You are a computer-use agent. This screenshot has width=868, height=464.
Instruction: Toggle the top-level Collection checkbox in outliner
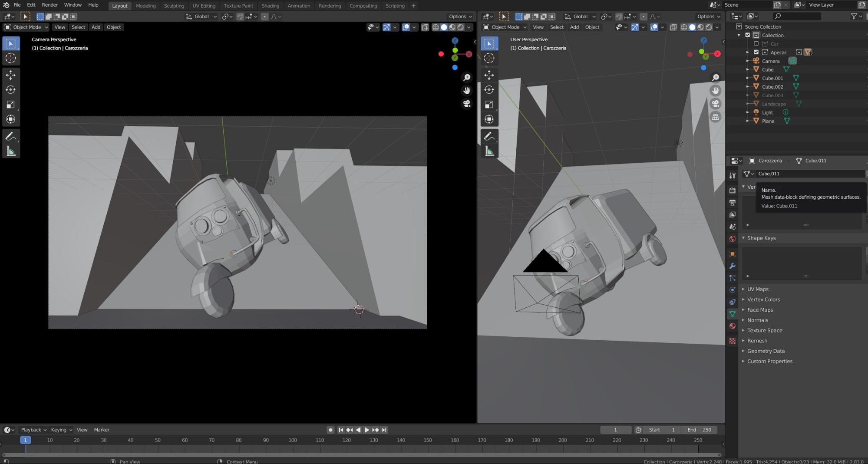tap(748, 35)
